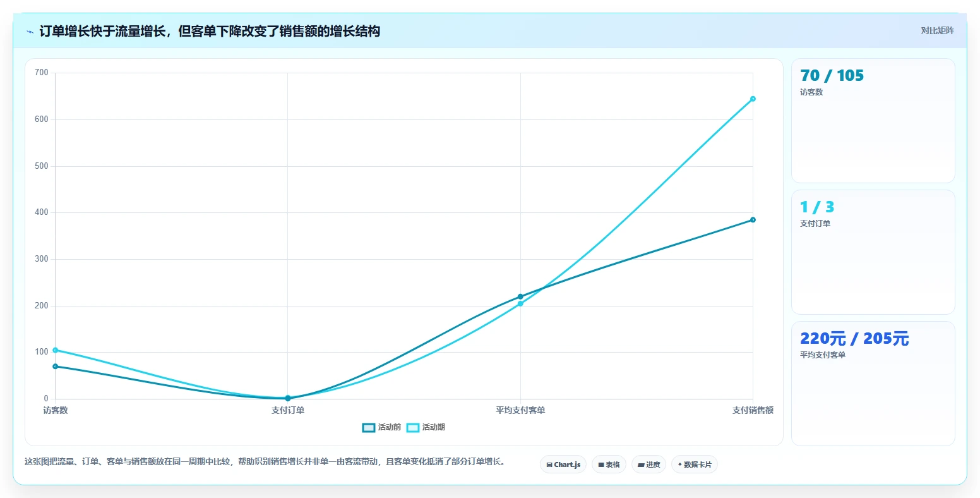Click the 活动期 data point at 访客数
The width and height of the screenshot is (980, 498).
[56, 350]
